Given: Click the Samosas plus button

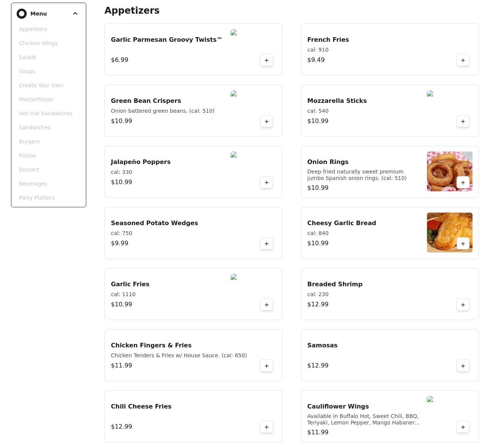Looking at the screenshot, I should point(463,366).
